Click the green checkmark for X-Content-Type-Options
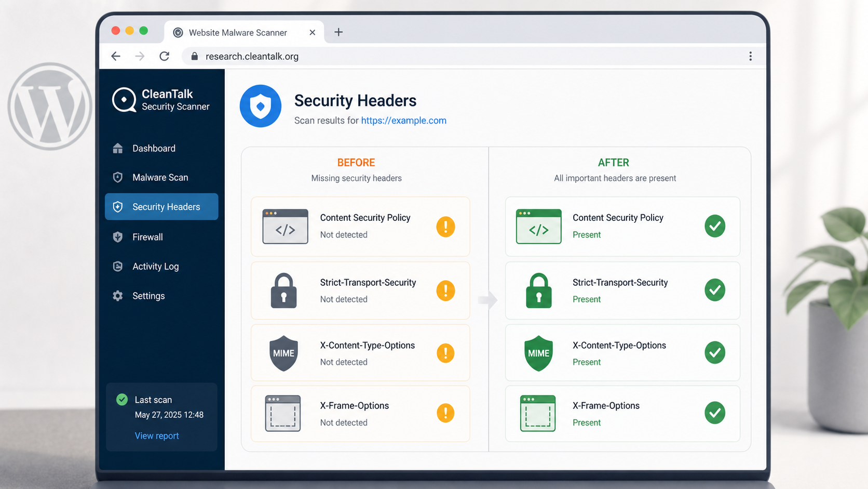 715,353
